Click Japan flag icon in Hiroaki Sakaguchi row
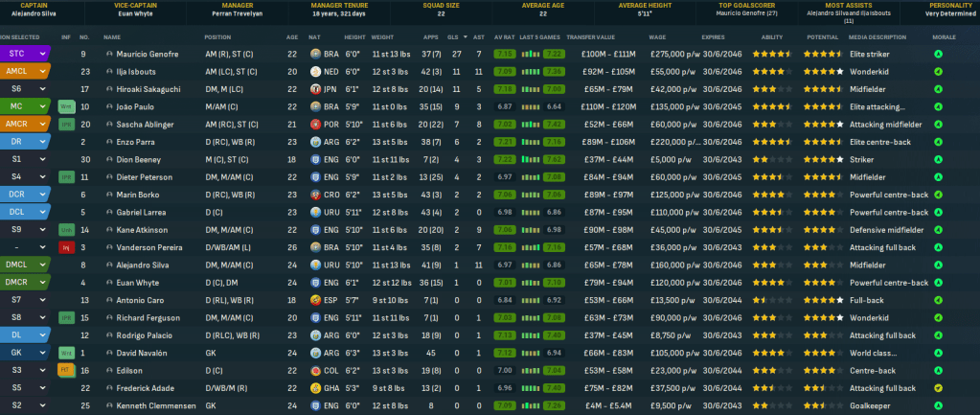The height and width of the screenshot is (415, 980). tap(317, 89)
